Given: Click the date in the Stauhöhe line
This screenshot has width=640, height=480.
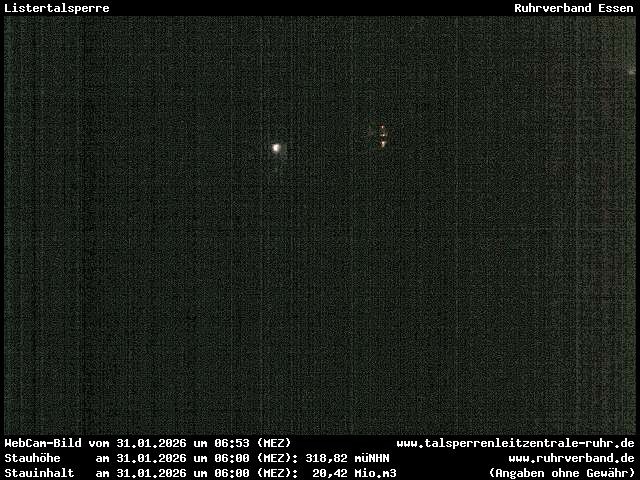Looking at the screenshot, I should 151,458.
